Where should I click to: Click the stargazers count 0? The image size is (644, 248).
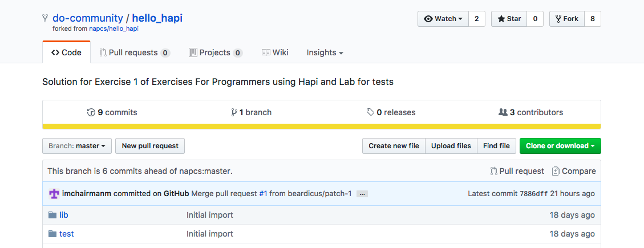pyautogui.click(x=535, y=19)
